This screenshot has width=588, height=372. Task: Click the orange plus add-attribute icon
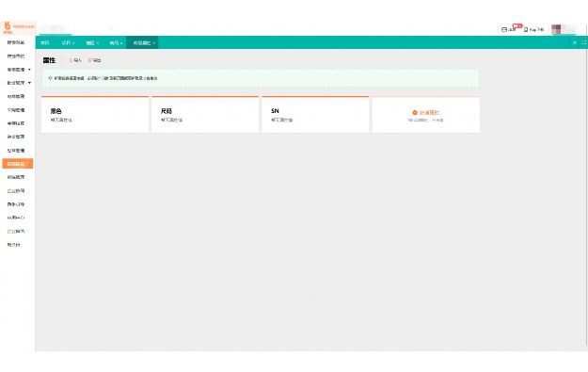(415, 113)
